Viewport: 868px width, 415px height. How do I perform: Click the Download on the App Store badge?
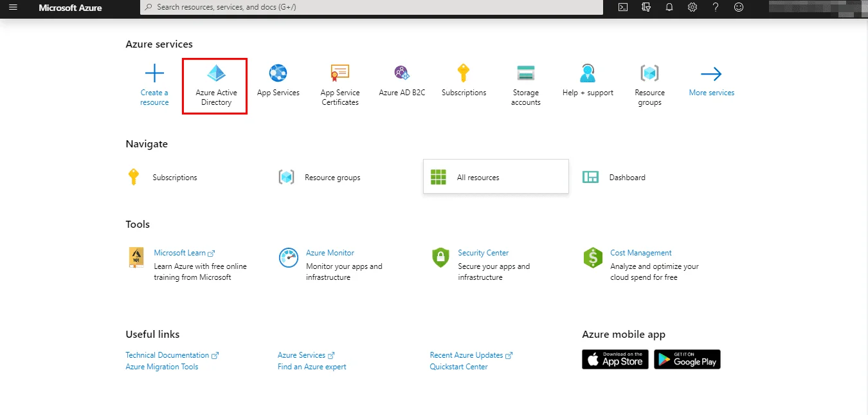tap(615, 359)
